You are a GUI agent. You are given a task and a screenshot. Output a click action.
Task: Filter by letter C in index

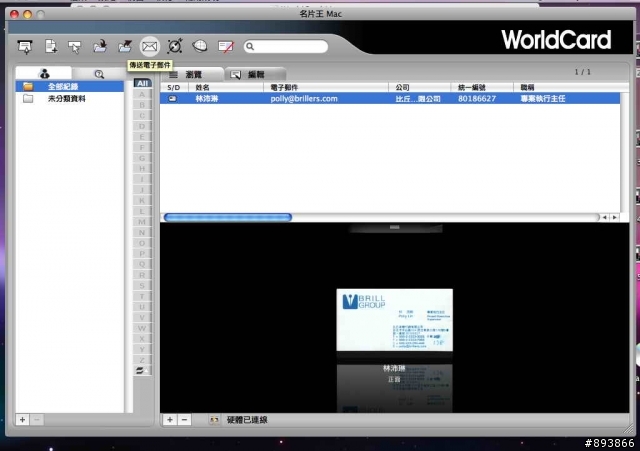click(x=142, y=116)
